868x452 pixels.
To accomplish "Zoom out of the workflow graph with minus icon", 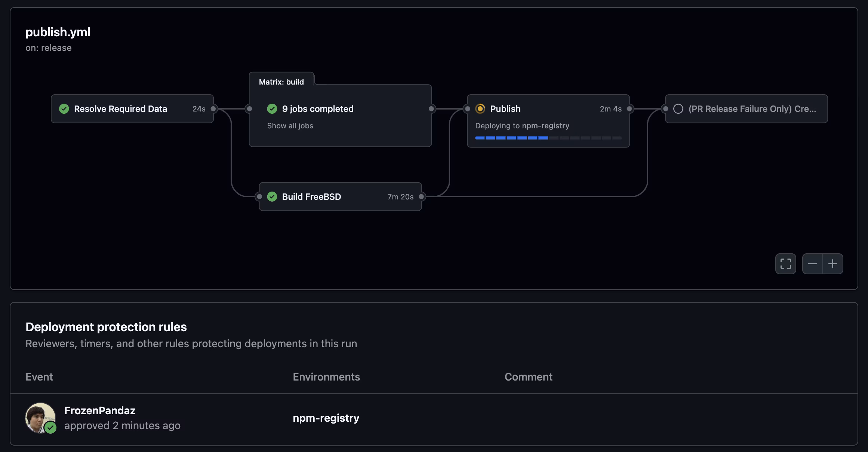I will [813, 264].
